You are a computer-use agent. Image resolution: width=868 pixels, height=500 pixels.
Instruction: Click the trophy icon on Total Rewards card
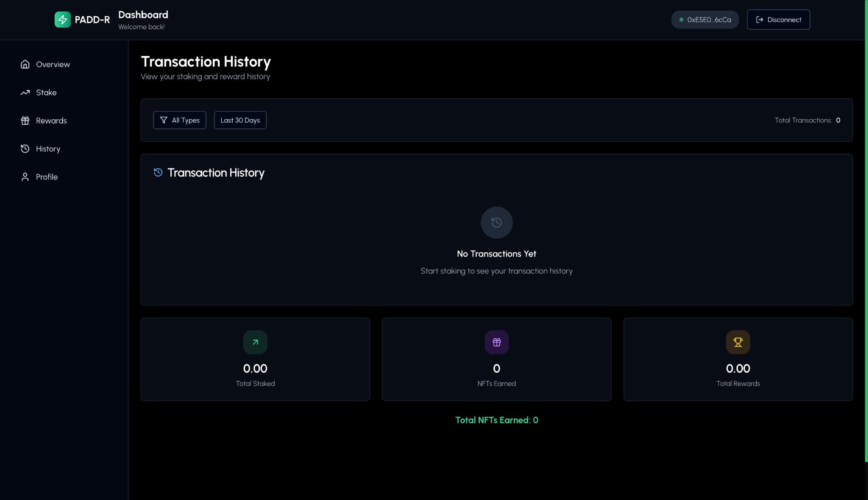pyautogui.click(x=738, y=342)
